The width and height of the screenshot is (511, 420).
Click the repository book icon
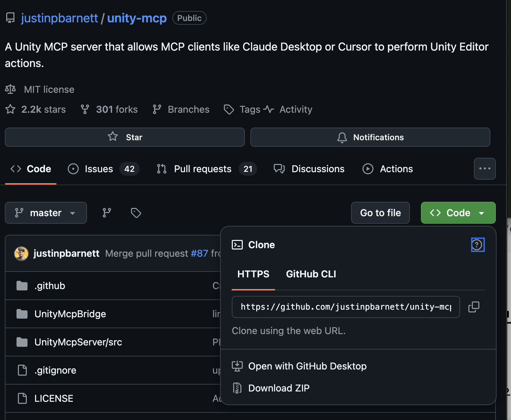[10, 18]
